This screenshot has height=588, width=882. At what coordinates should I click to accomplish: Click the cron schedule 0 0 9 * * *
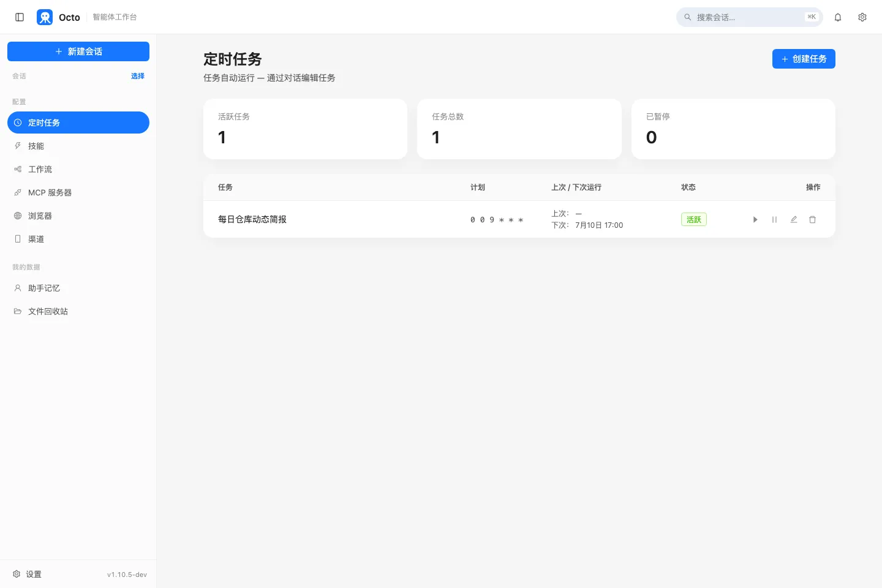click(497, 219)
